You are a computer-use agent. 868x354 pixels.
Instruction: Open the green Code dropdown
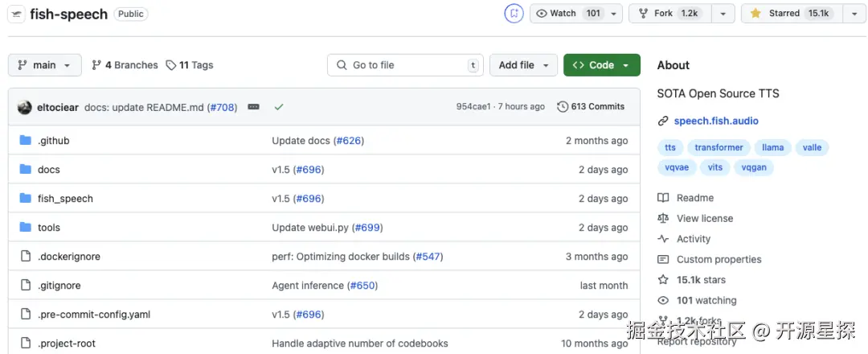click(601, 65)
